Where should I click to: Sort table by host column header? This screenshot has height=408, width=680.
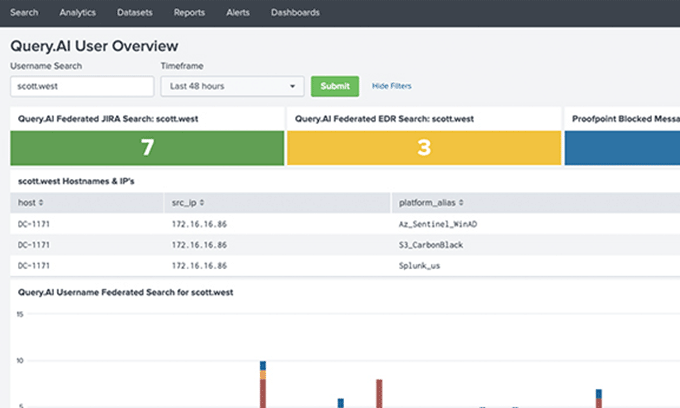30,202
